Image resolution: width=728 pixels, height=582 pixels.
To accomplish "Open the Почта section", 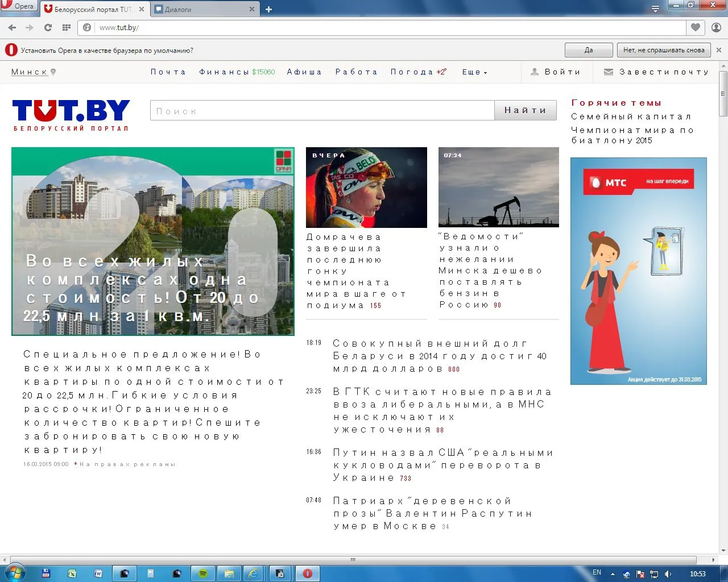I will [168, 72].
